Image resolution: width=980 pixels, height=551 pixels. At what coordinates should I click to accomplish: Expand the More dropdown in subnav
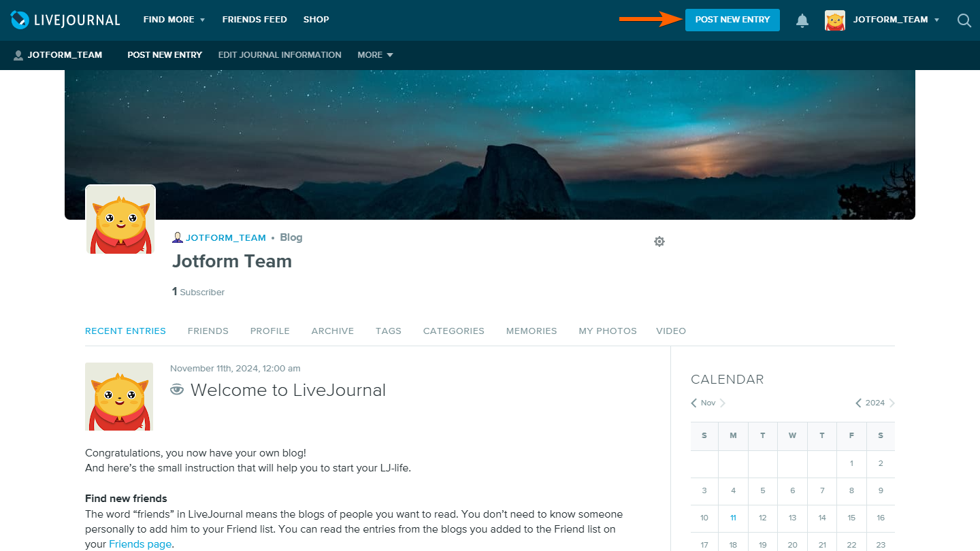tap(376, 55)
